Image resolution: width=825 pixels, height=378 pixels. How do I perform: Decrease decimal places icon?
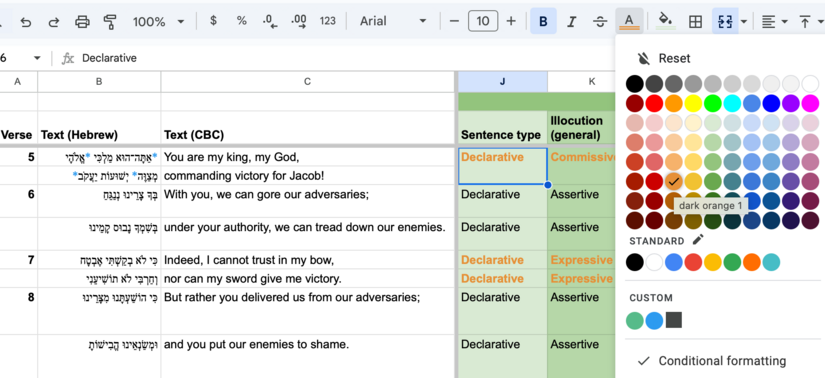(x=270, y=22)
